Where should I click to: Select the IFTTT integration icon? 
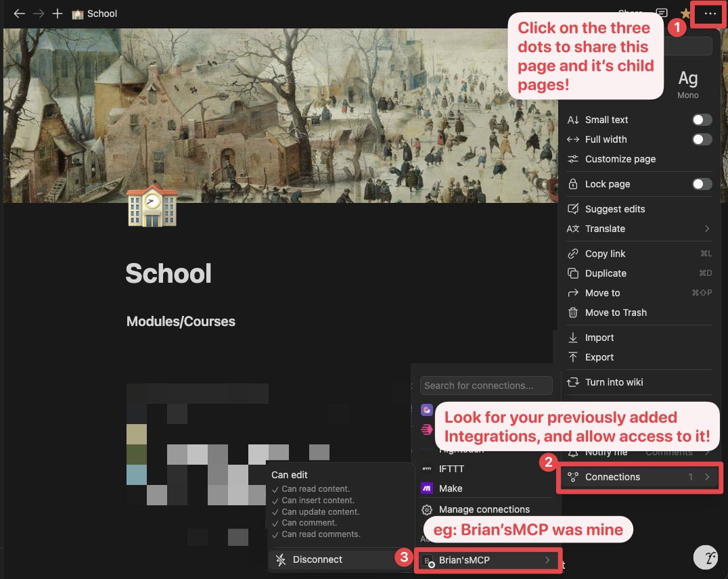pos(427,468)
